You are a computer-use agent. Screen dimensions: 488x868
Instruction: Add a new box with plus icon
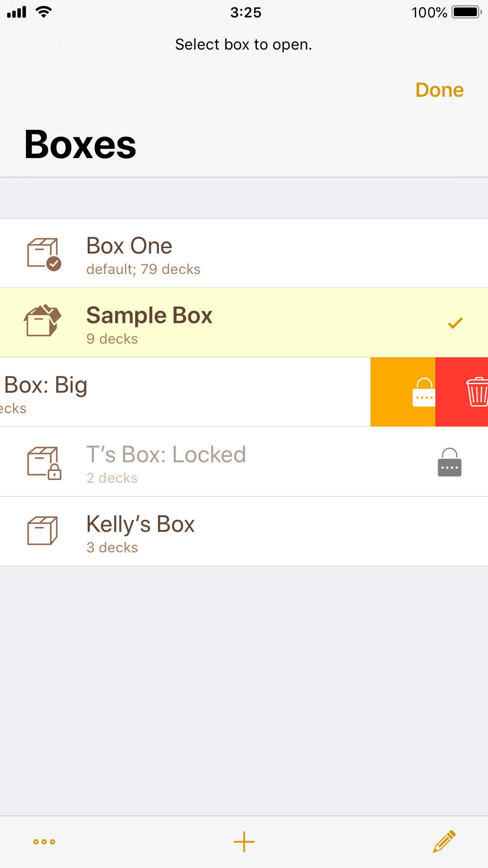(x=244, y=841)
